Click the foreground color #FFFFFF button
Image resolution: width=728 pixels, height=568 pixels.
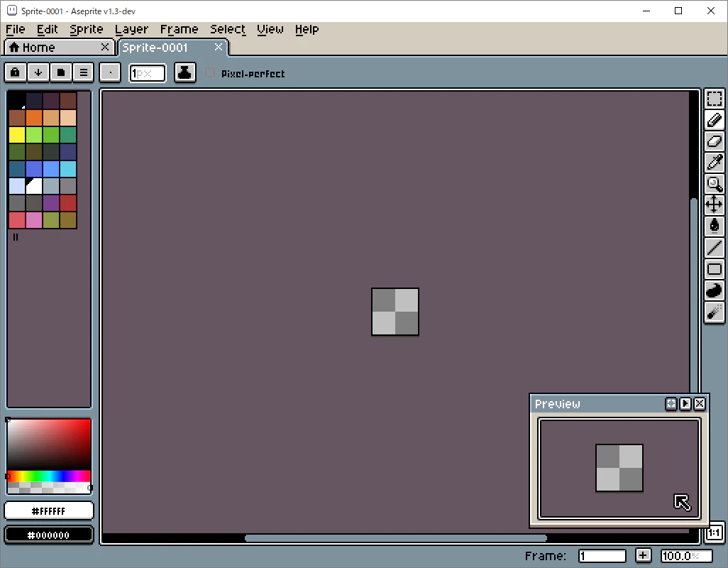[x=49, y=511]
